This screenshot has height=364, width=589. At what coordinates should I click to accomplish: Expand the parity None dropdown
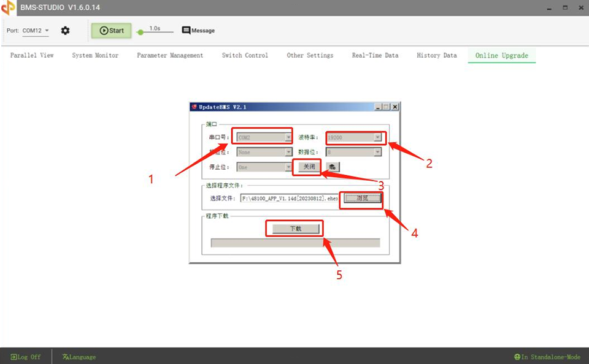tap(288, 151)
